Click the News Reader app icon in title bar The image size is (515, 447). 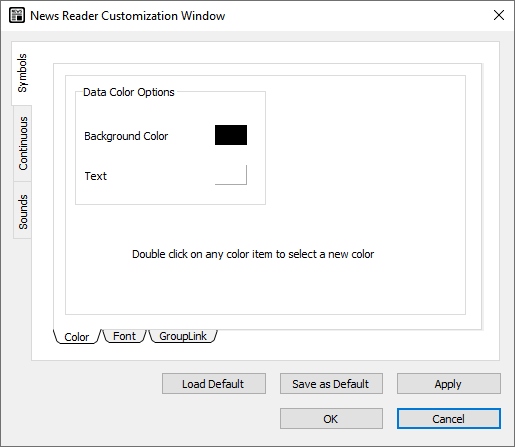[17, 16]
